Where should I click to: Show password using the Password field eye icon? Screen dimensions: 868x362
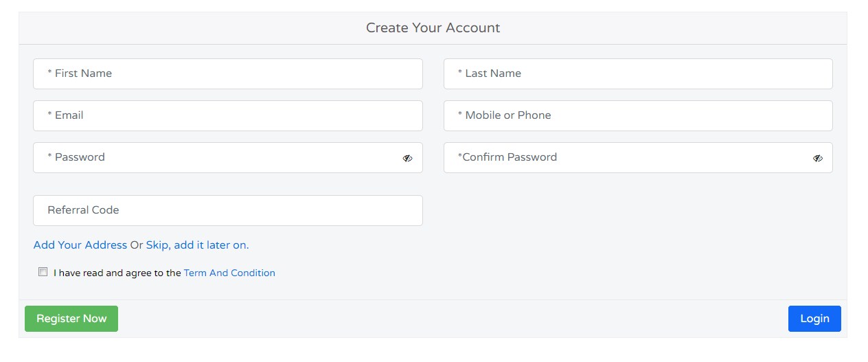pyautogui.click(x=407, y=158)
